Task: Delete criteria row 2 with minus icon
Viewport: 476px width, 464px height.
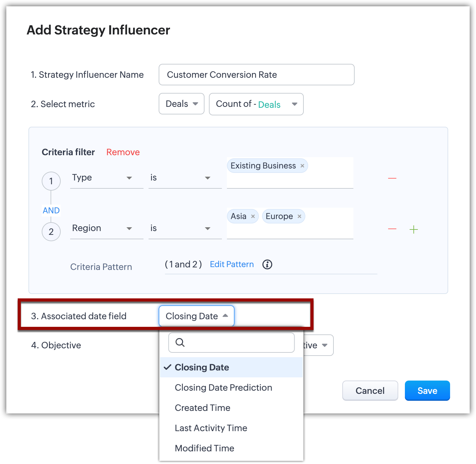Action: pyautogui.click(x=392, y=229)
